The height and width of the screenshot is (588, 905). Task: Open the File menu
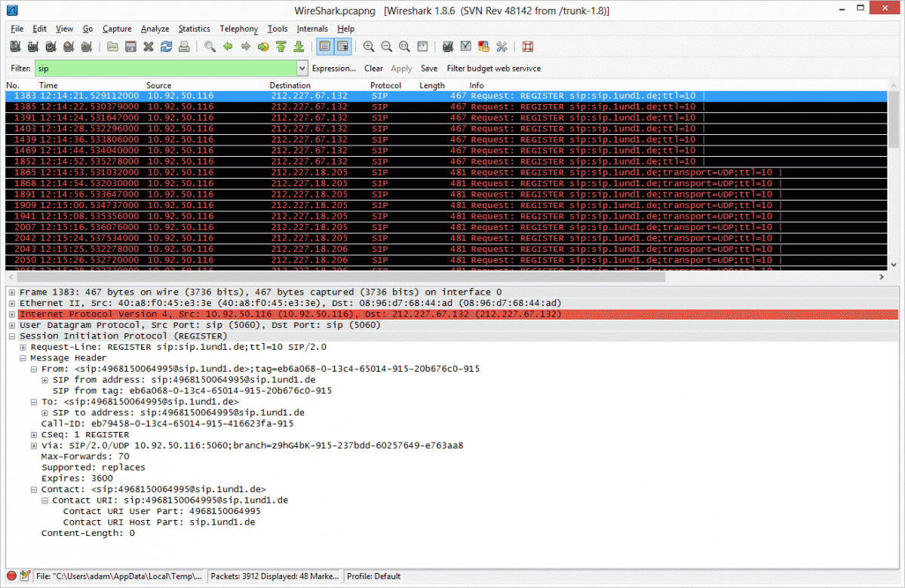pos(17,29)
